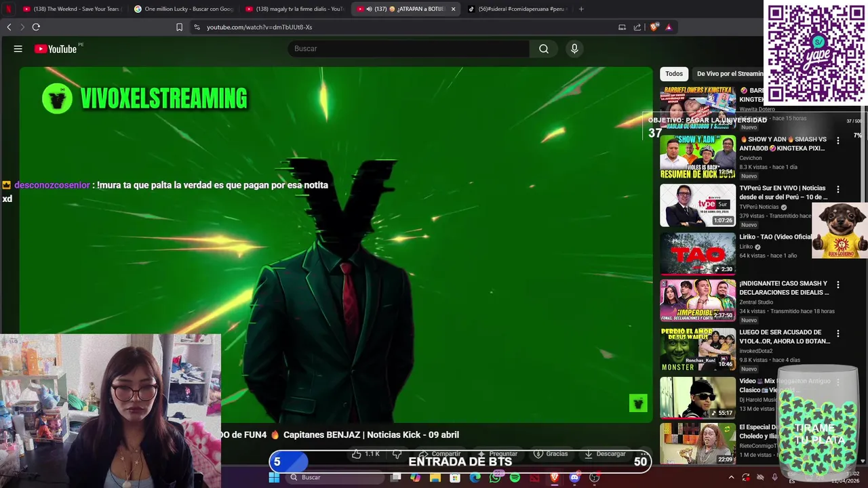The image size is (868, 488).
Task: Switch to One million Lucky Google tab
Action: [x=183, y=9]
